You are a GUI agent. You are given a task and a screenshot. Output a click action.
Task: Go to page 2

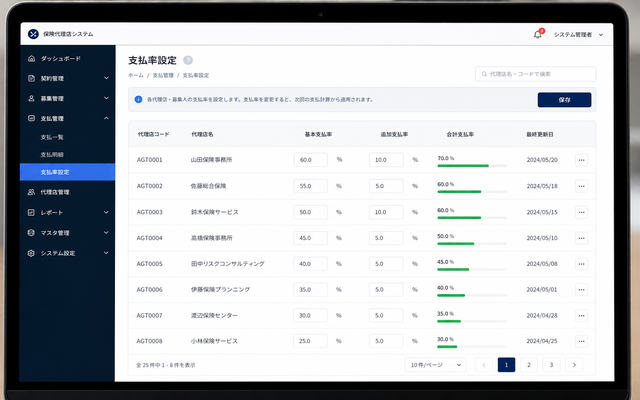[529, 365]
